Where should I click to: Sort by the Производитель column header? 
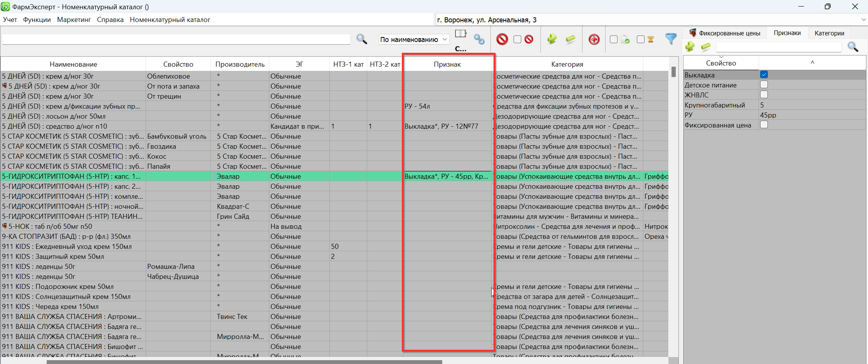tap(240, 64)
